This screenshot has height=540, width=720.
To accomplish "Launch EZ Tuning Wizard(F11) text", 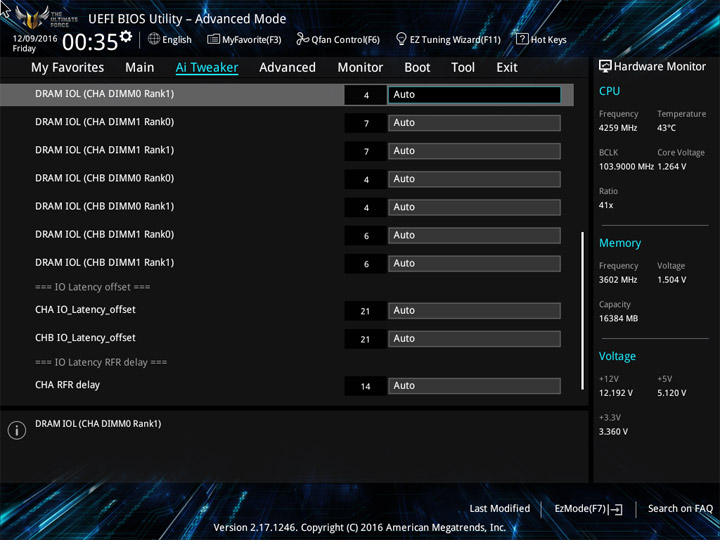I will 455,39.
